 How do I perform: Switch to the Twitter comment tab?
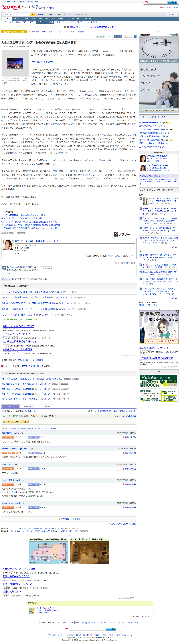(x=47, y=406)
